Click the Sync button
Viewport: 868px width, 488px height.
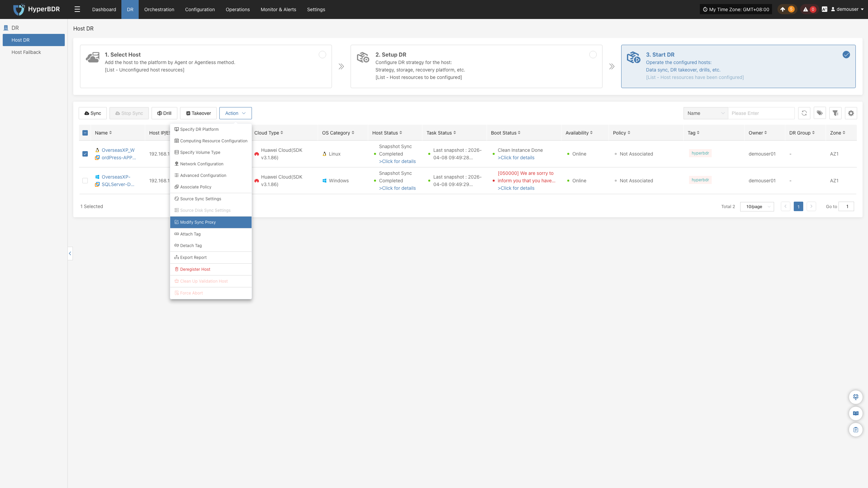[x=93, y=113]
